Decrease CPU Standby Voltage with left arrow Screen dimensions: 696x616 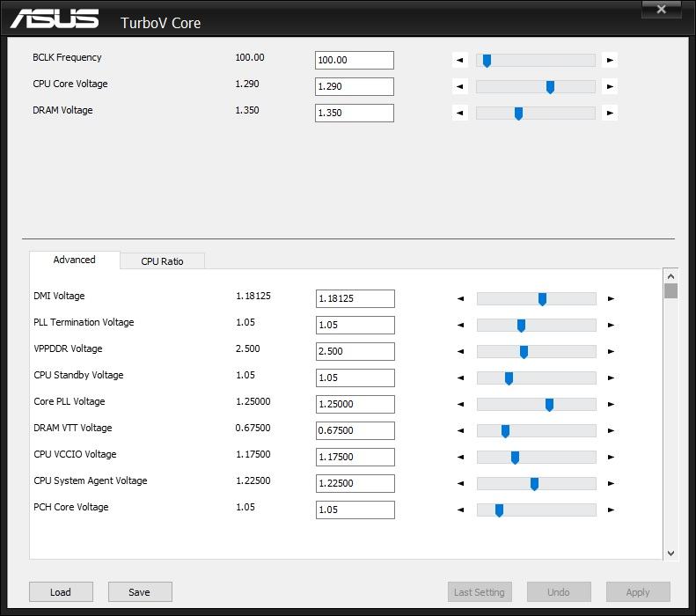coord(461,378)
